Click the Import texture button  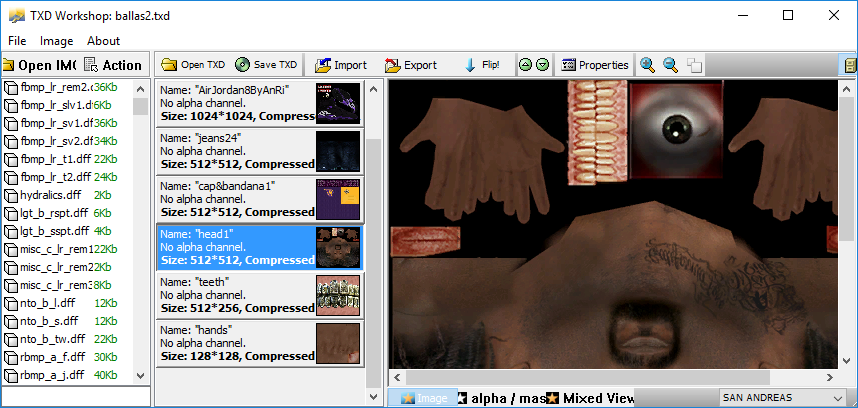(x=341, y=65)
